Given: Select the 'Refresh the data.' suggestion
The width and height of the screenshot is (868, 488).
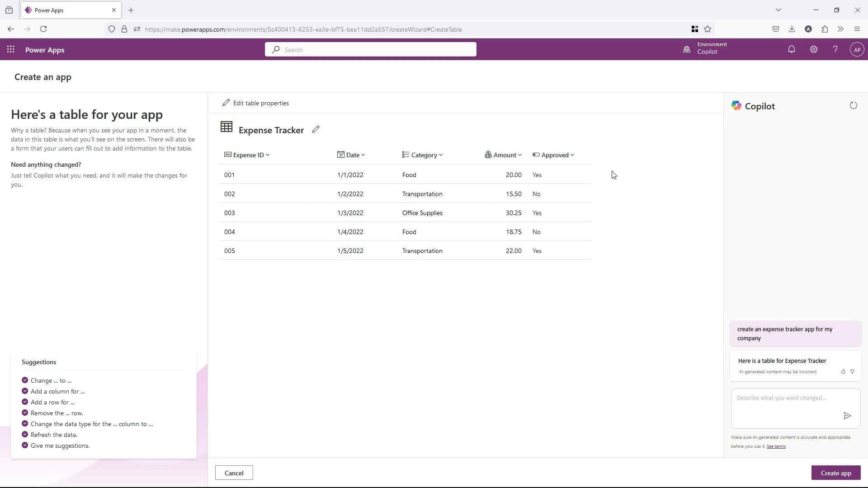Looking at the screenshot, I should [x=54, y=435].
